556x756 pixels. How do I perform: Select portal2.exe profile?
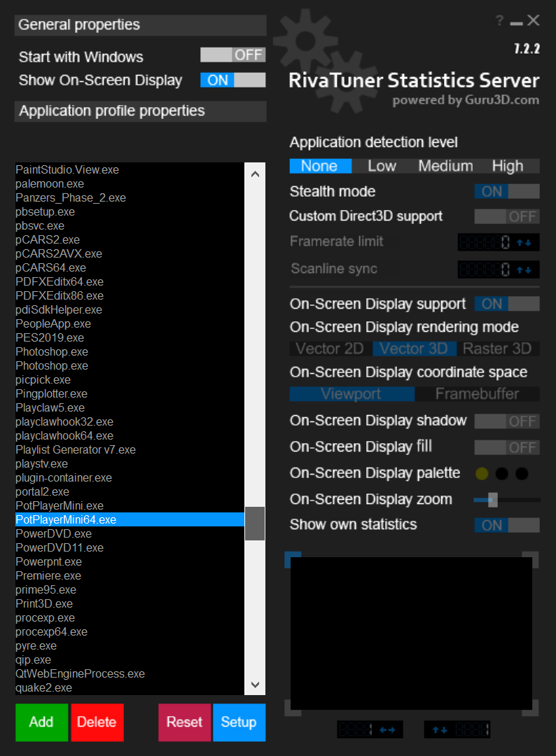[130, 491]
